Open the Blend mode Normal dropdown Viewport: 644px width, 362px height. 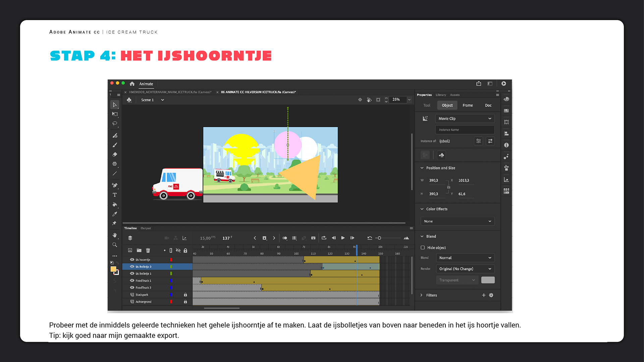(x=465, y=258)
